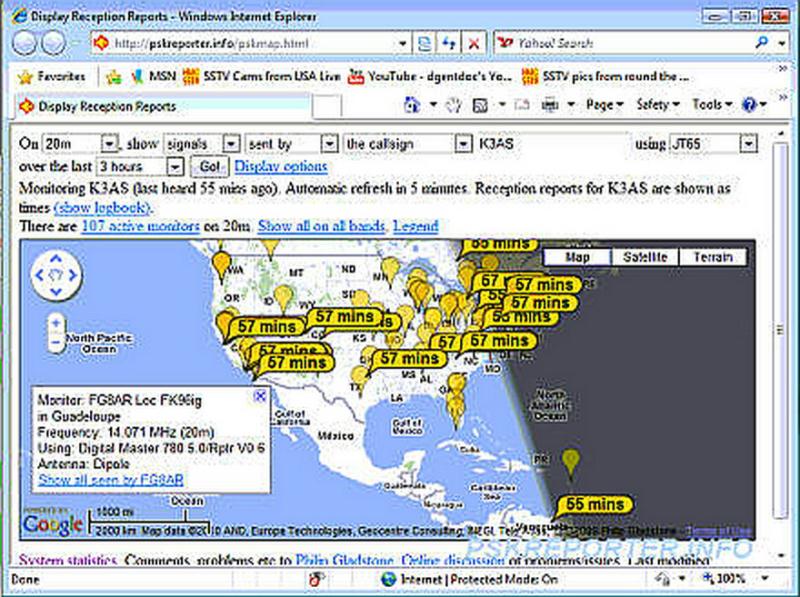Screen dimensions: 800x597
Task: Click the Refresh page icon
Action: pyautogui.click(x=449, y=43)
